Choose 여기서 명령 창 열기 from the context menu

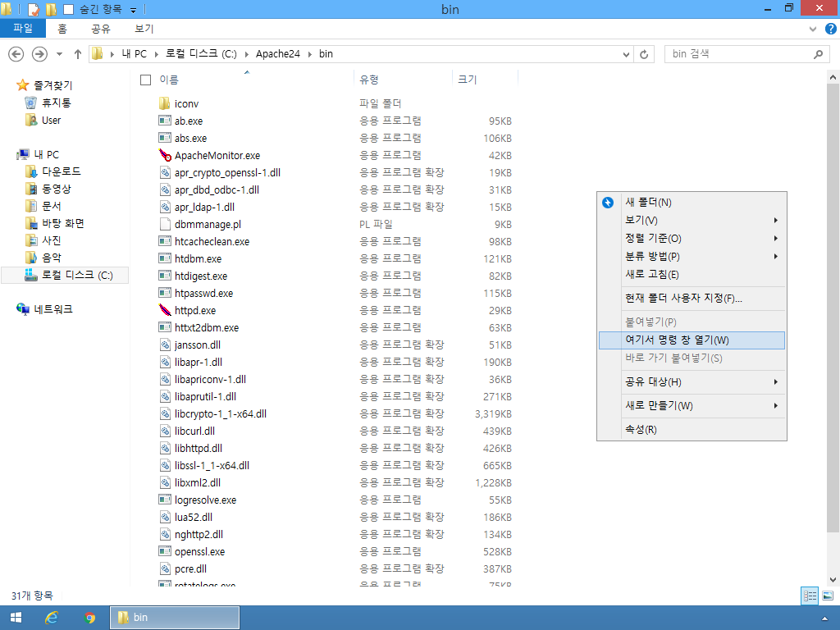pos(681,340)
